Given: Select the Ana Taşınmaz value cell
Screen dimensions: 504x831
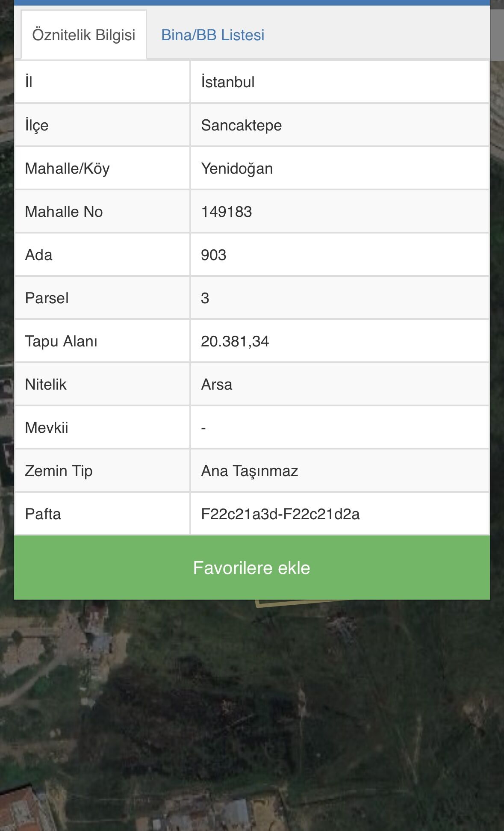Looking at the screenshot, I should tap(250, 471).
